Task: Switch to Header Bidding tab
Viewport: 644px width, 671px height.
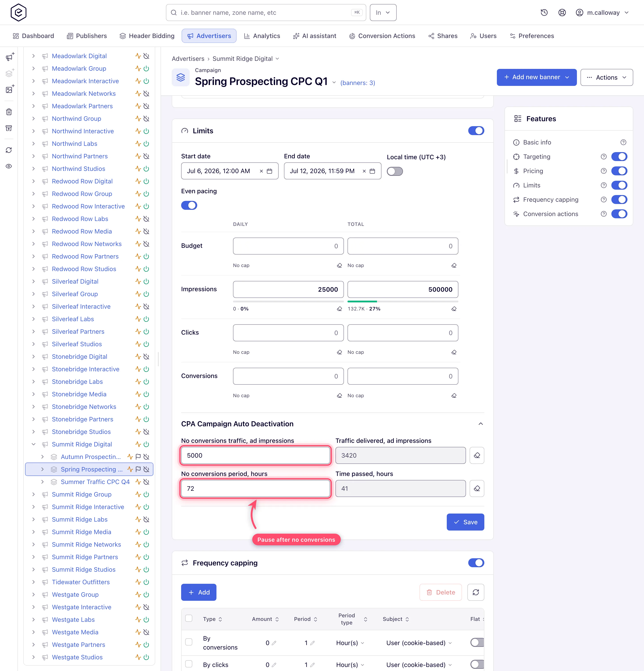Action: click(x=147, y=36)
